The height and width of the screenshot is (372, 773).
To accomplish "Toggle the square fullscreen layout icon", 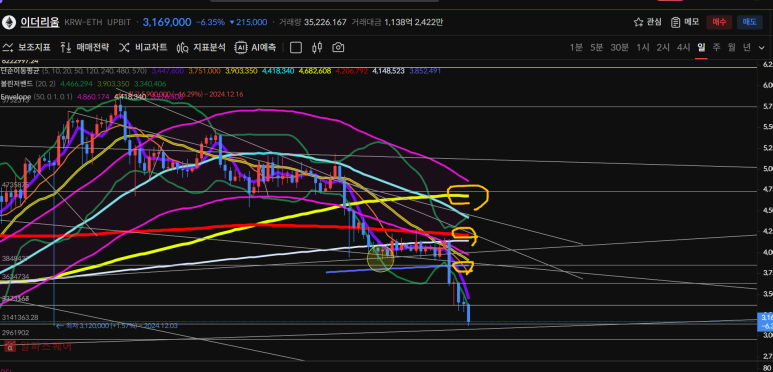I will coord(296,48).
